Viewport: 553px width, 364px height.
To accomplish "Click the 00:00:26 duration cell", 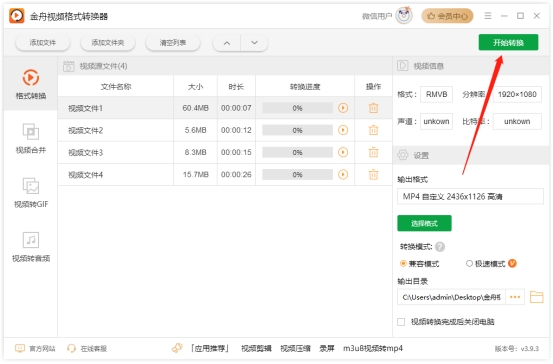I will click(236, 175).
